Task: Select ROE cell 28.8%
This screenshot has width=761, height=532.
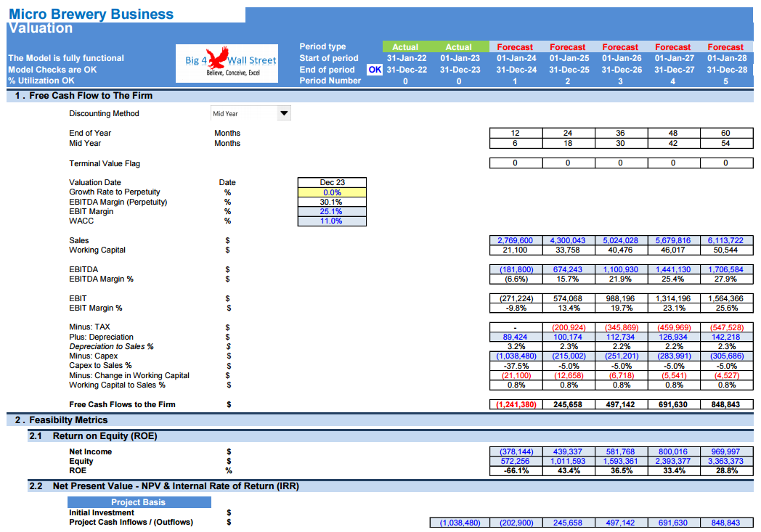Action: click(726, 471)
